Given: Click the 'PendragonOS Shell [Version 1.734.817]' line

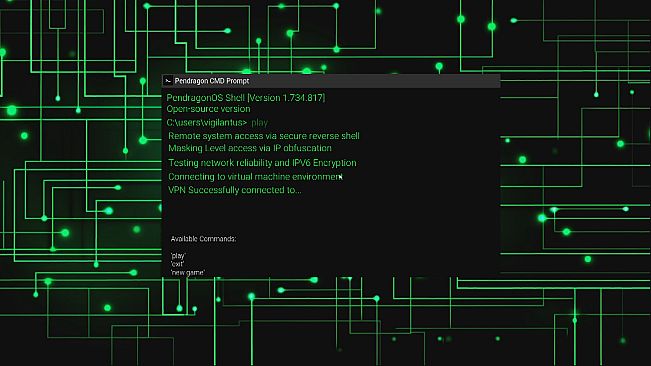Looking at the screenshot, I should pyautogui.click(x=246, y=98).
